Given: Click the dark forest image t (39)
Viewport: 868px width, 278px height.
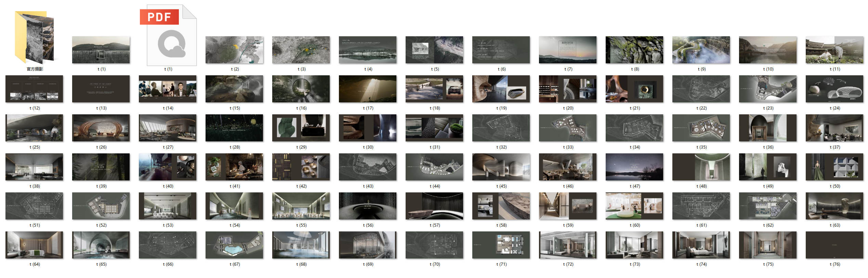Looking at the screenshot, I should tap(101, 167).
